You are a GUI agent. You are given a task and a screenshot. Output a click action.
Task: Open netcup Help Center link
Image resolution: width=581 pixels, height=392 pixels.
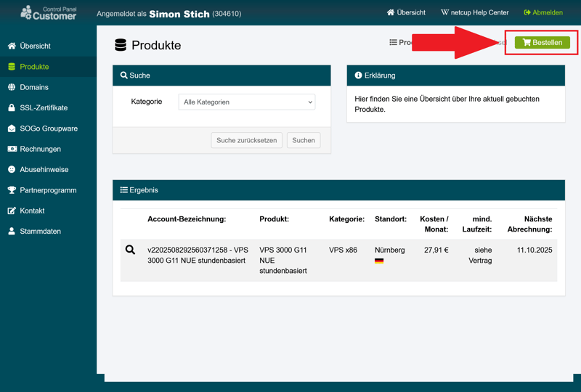pos(474,12)
